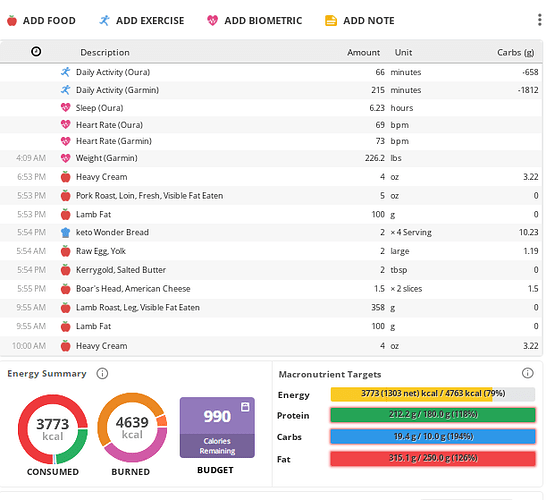Click the 3773 kcal Consumed ring
The height and width of the screenshot is (500, 555).
tap(53, 429)
